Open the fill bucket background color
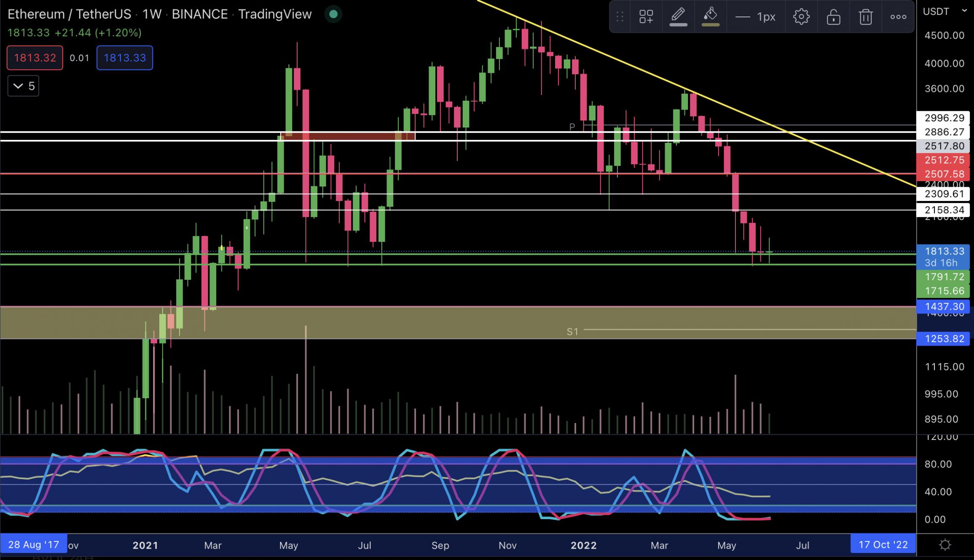 [710, 17]
